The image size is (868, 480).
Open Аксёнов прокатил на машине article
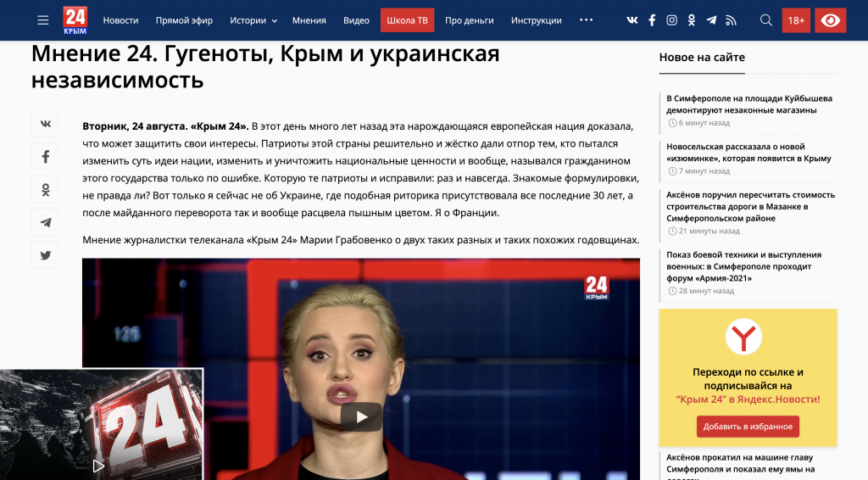741,465
